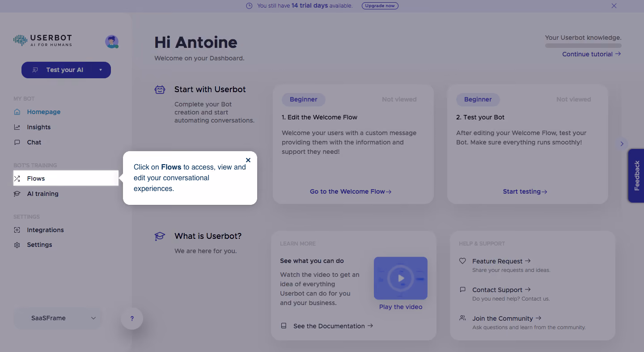Click Continue tutorial link

(592, 54)
